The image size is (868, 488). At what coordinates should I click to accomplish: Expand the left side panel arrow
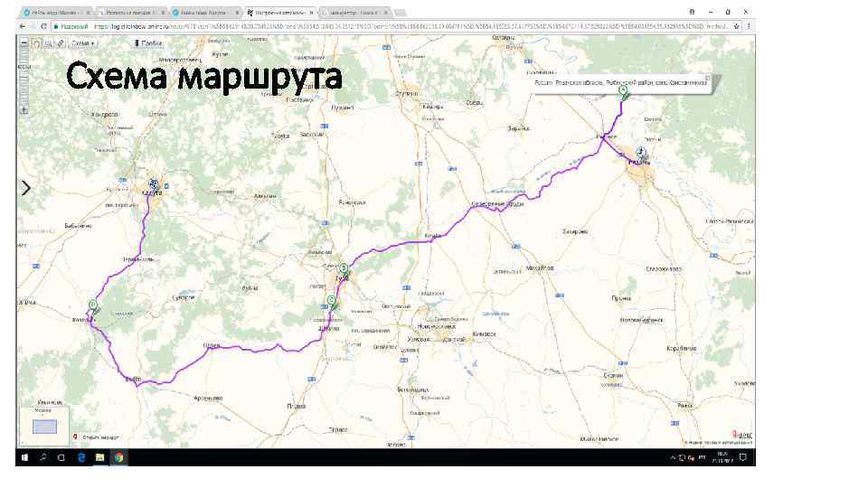click(x=26, y=188)
